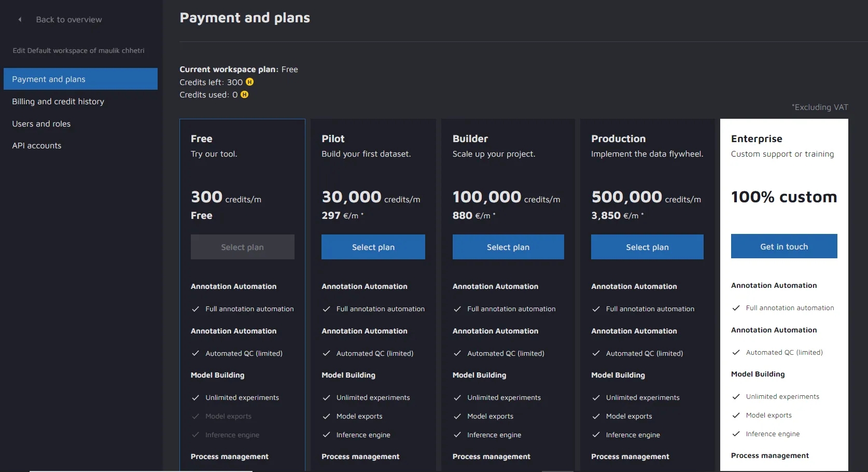This screenshot has width=868, height=472.
Task: Select the Builder plan
Action: [508, 247]
